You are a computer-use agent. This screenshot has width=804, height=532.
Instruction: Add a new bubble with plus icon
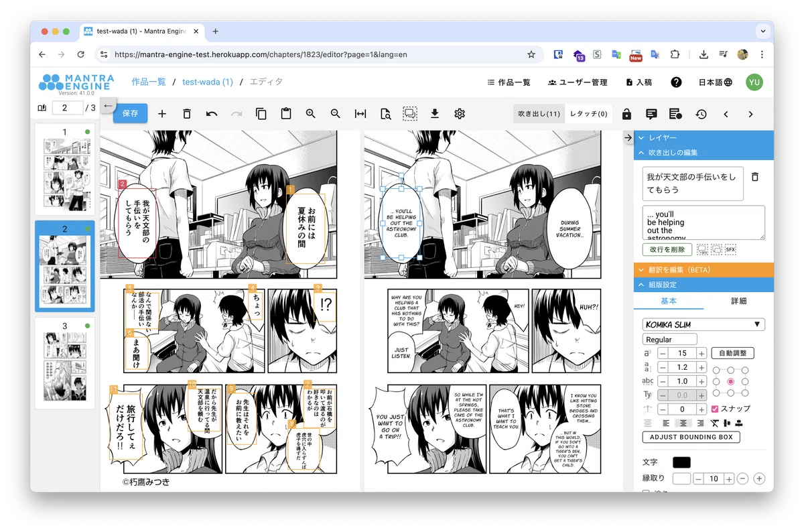pos(162,114)
